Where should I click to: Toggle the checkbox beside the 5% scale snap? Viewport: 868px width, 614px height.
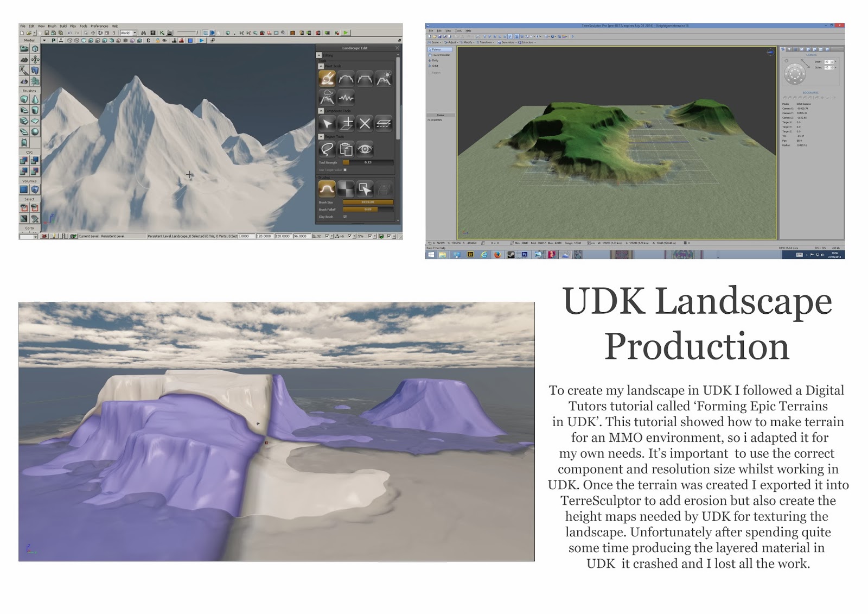point(370,236)
